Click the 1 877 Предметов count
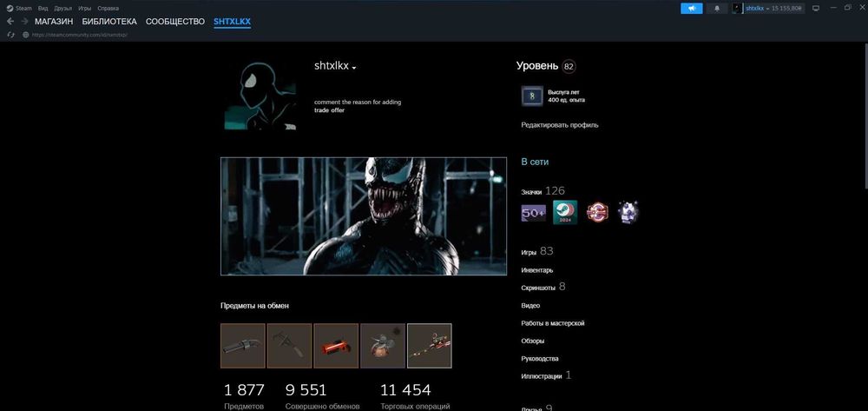The height and width of the screenshot is (411, 868). click(244, 396)
